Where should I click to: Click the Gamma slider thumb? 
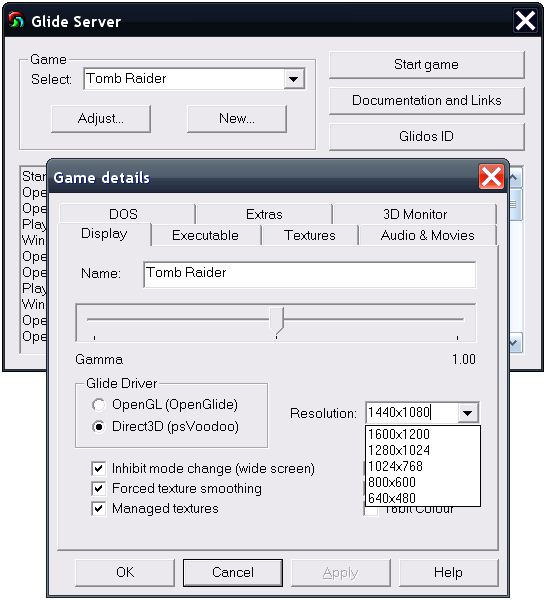[x=277, y=321]
